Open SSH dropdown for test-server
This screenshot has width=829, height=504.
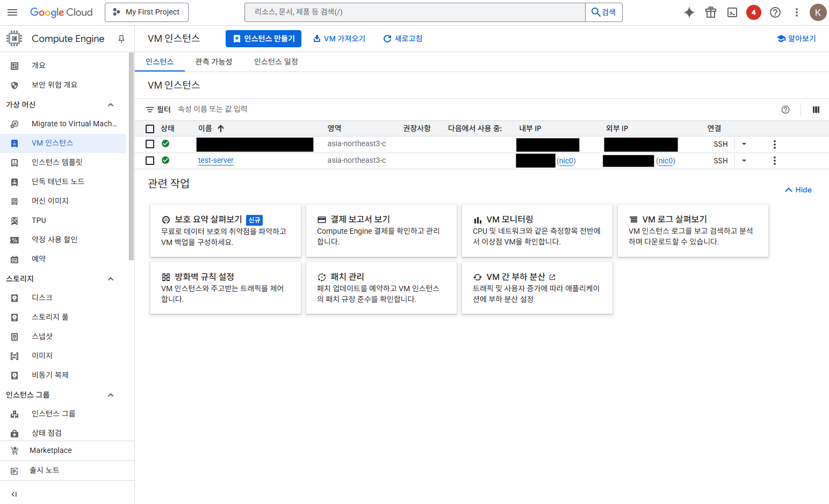[744, 161]
